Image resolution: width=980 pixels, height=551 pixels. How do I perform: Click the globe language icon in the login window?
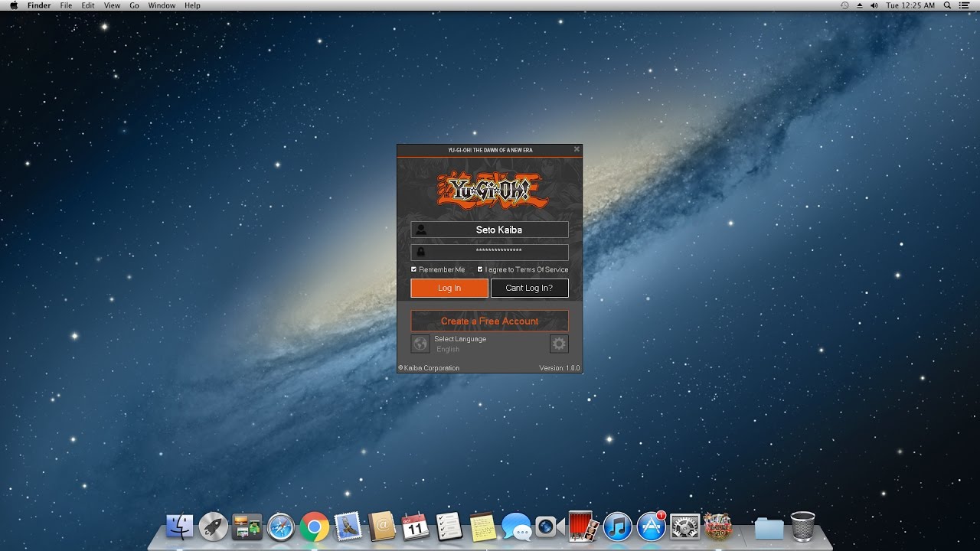pyautogui.click(x=420, y=344)
